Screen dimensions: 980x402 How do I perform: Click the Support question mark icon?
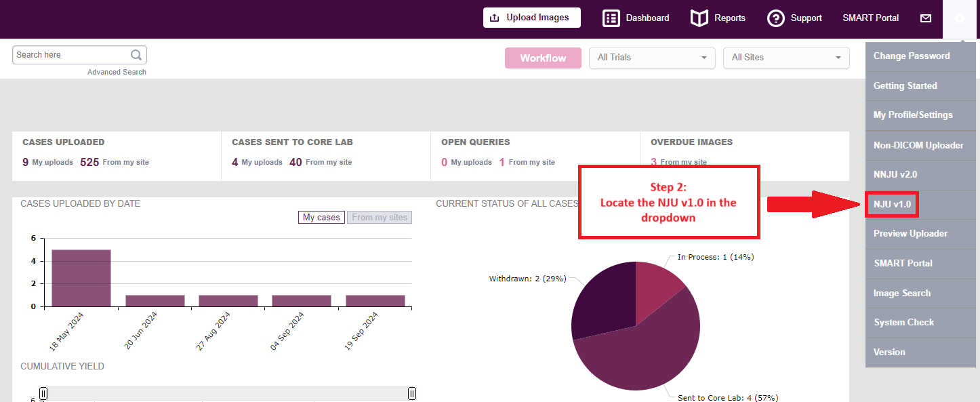[776, 18]
